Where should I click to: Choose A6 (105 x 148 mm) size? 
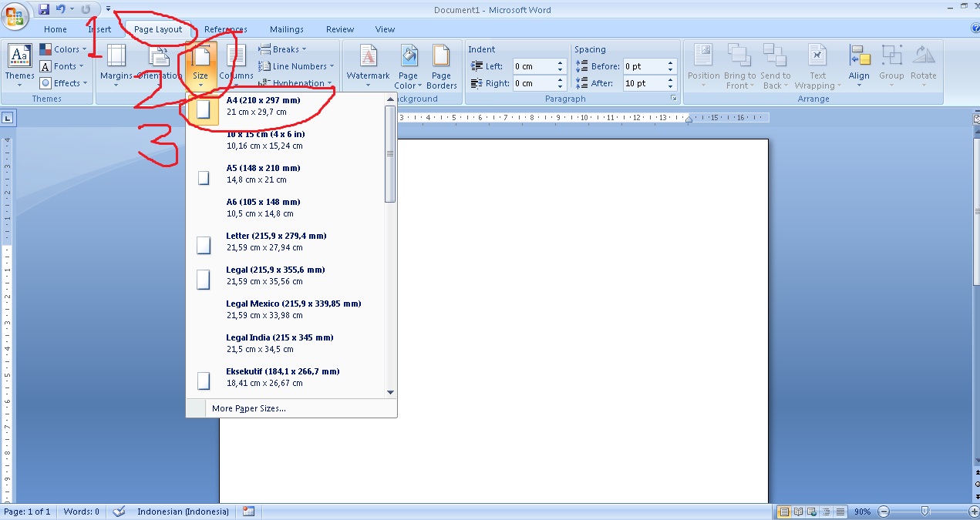[286, 208]
